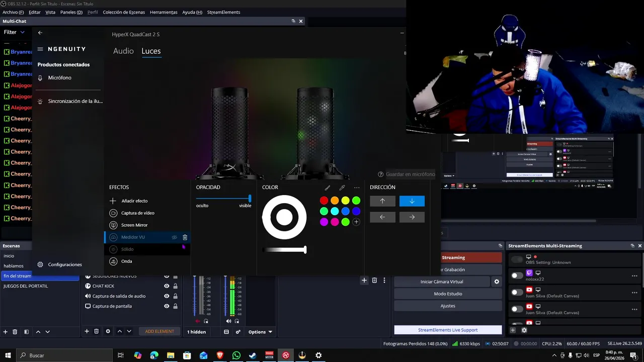
Task: Toggle visibility of CHAT KICK source
Action: (167, 286)
